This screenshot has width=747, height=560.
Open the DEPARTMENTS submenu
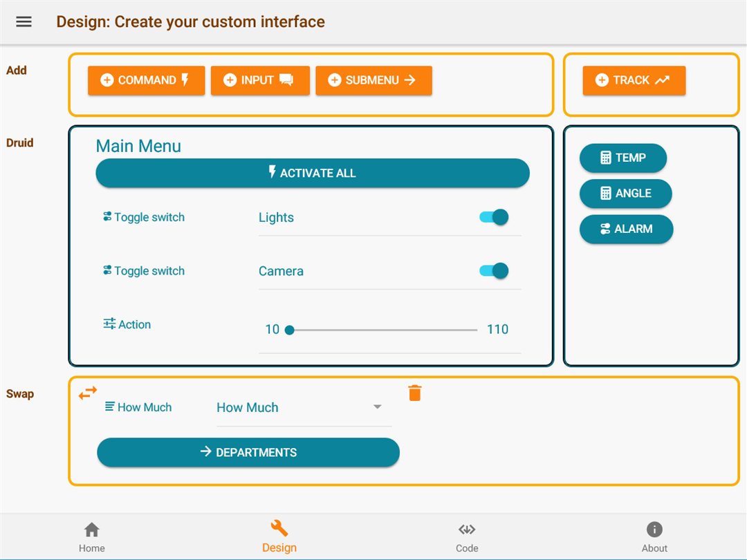(x=248, y=452)
